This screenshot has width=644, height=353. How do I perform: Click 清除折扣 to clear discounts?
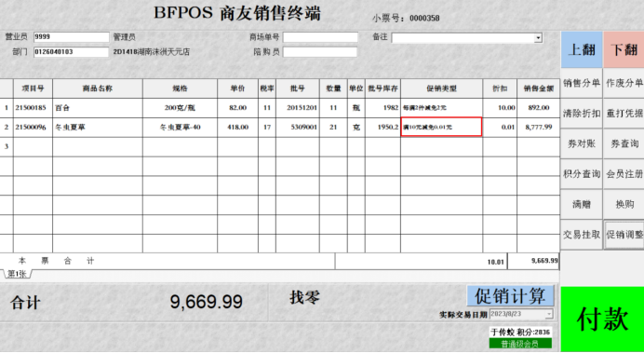pyautogui.click(x=582, y=114)
